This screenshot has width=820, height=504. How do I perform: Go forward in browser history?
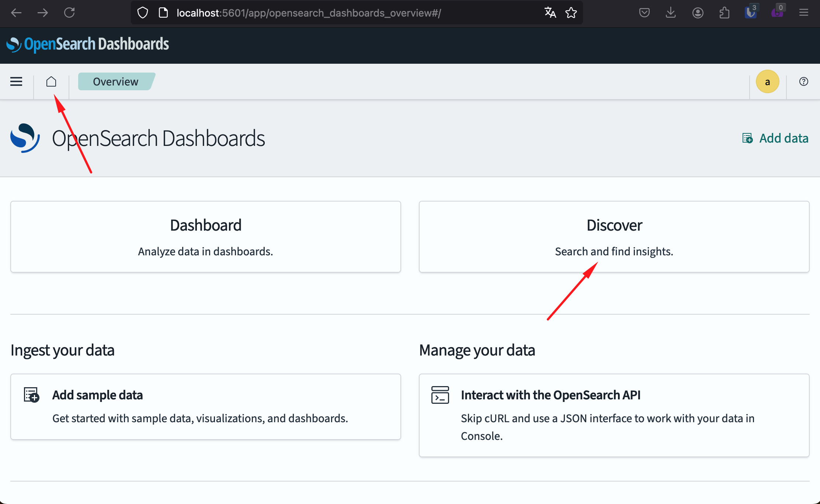tap(43, 13)
